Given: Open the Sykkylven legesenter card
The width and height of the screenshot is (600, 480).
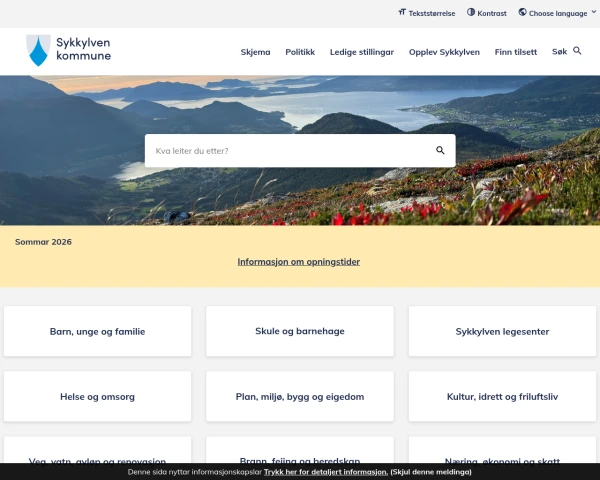Looking at the screenshot, I should tap(502, 331).
